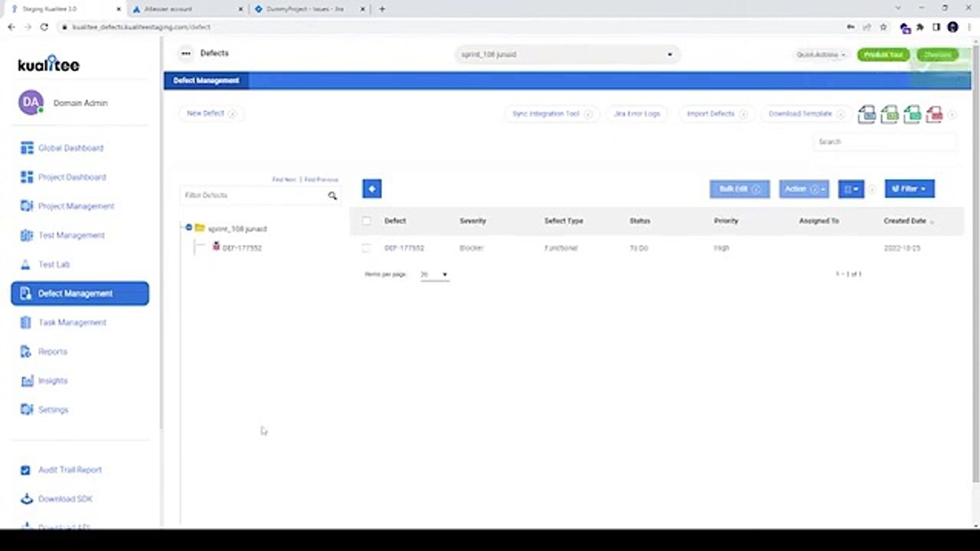Click Bulk Edit button
This screenshot has width=980, height=551.
[740, 189]
